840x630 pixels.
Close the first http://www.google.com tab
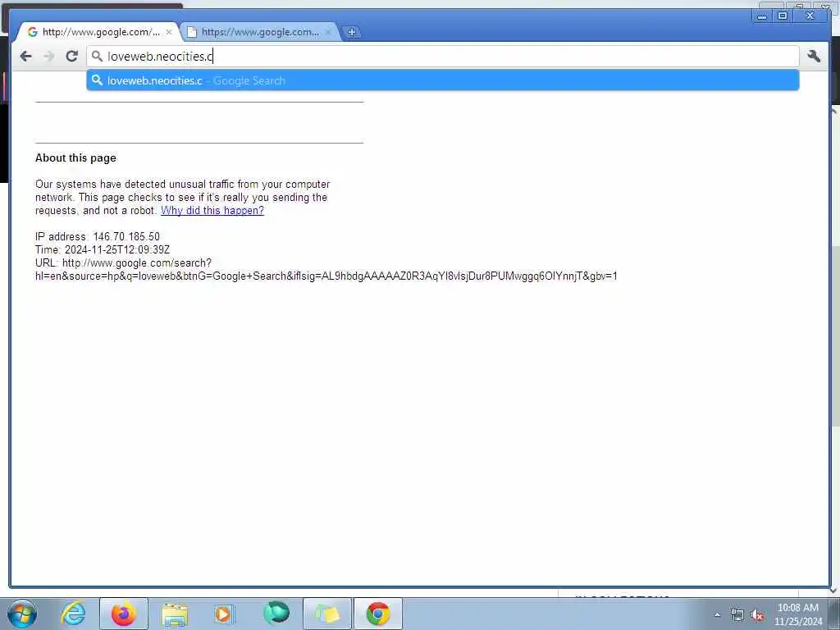pyautogui.click(x=169, y=32)
